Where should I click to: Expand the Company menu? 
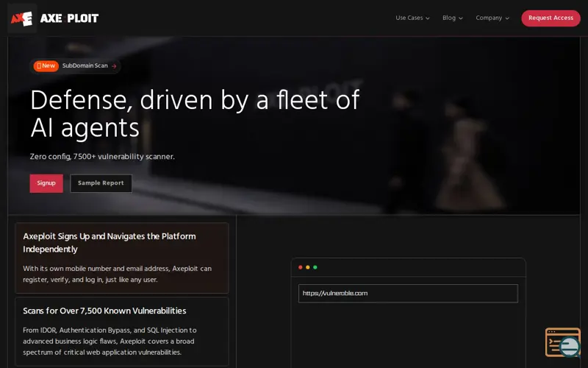[492, 18]
